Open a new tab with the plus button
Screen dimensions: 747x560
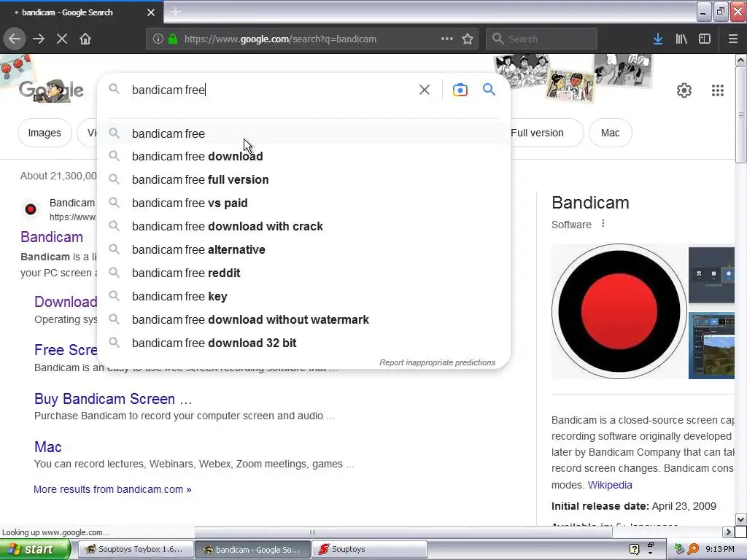coord(176,12)
